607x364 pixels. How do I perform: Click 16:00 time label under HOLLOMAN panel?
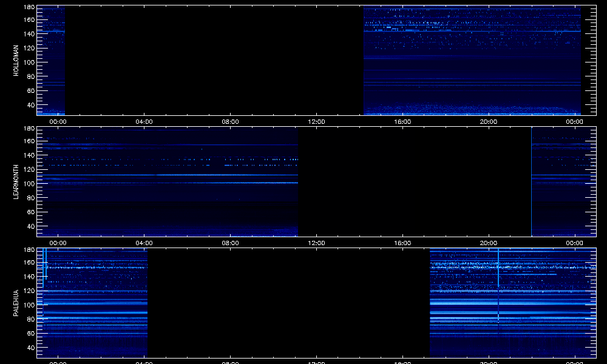[402, 122]
